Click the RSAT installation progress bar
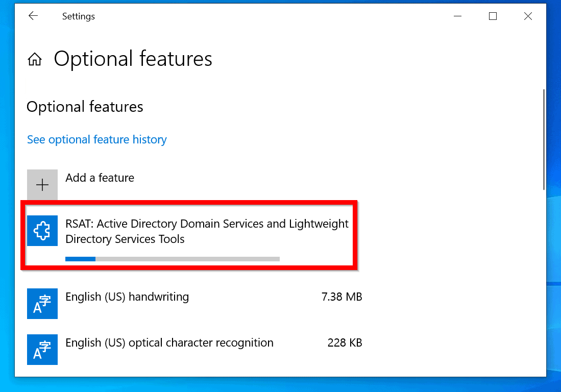The image size is (561, 392). (x=172, y=259)
